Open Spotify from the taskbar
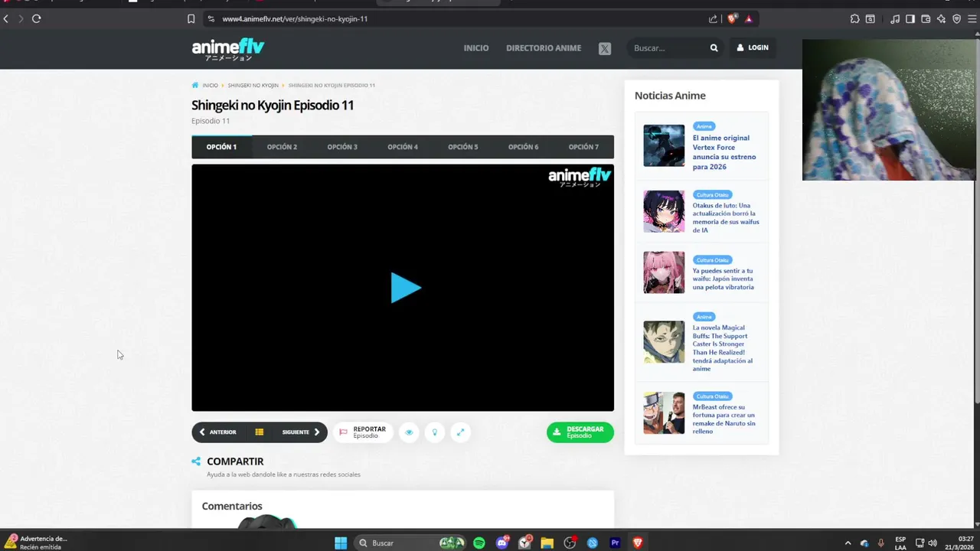 point(479,543)
